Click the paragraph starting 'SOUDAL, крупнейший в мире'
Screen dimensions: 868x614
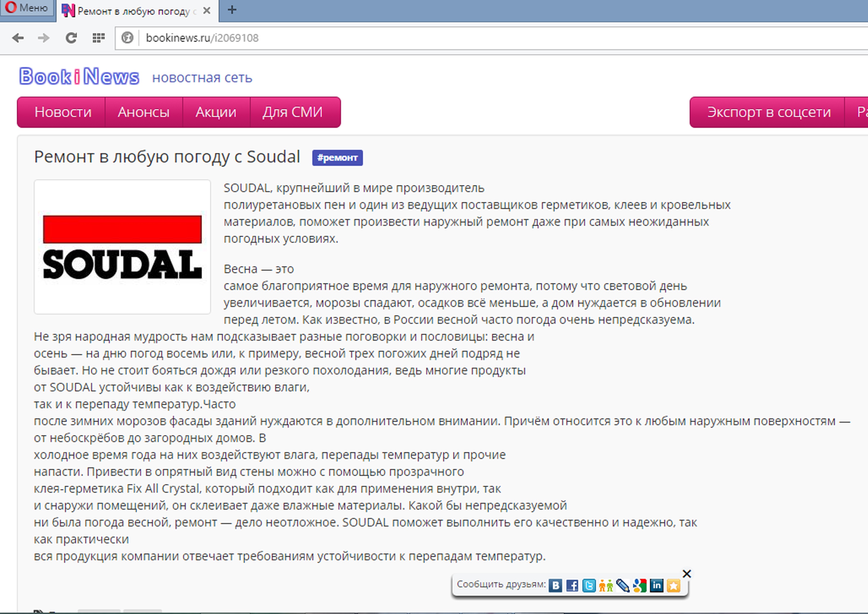point(477,213)
